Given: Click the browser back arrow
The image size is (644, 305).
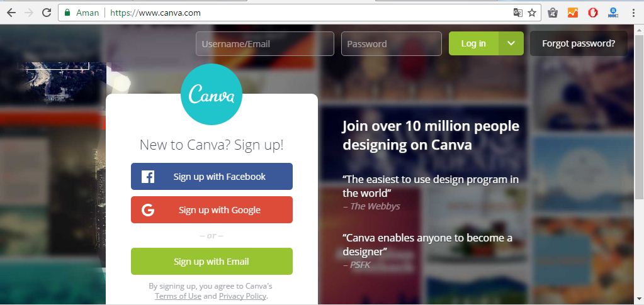Looking at the screenshot, I should [11, 13].
